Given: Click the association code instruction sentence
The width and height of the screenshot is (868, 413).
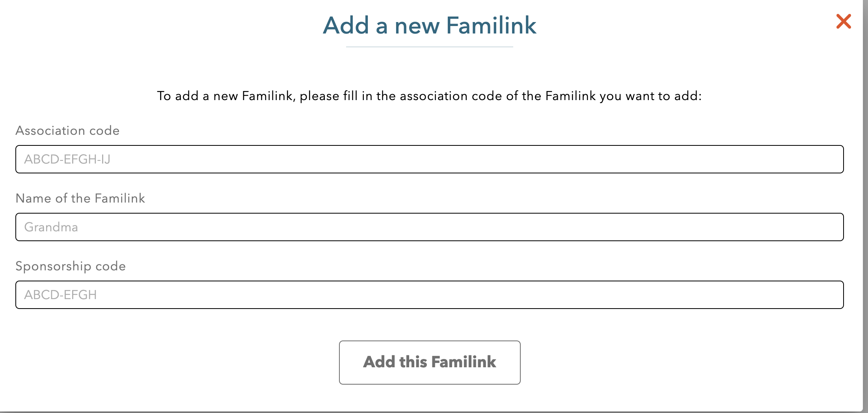Looking at the screenshot, I should point(429,96).
